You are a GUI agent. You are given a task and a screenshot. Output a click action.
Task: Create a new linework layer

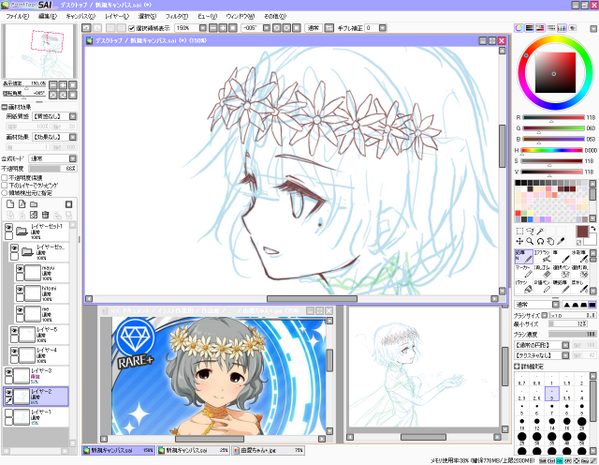click(22, 204)
